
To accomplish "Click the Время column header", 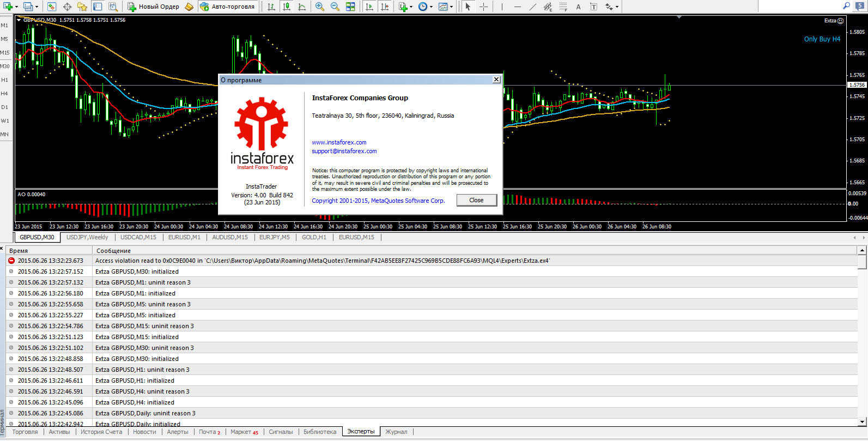I will click(50, 251).
